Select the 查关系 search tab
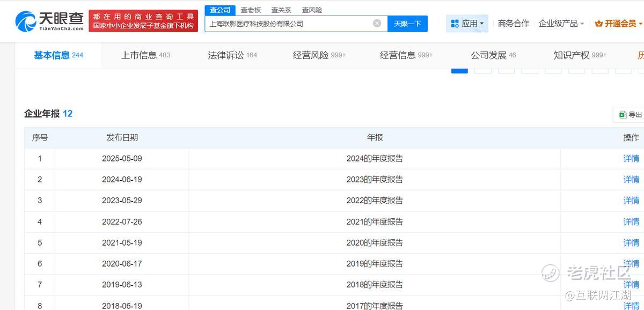This screenshot has height=310, width=644. coord(281,10)
